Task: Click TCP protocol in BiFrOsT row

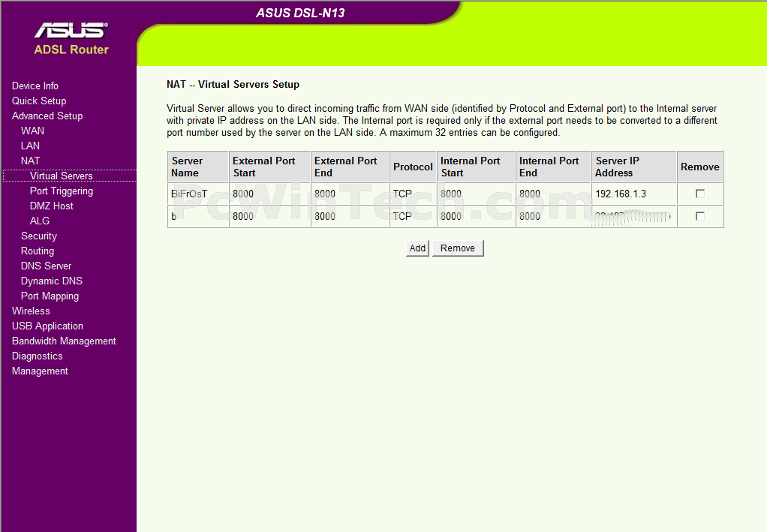Action: pos(402,194)
